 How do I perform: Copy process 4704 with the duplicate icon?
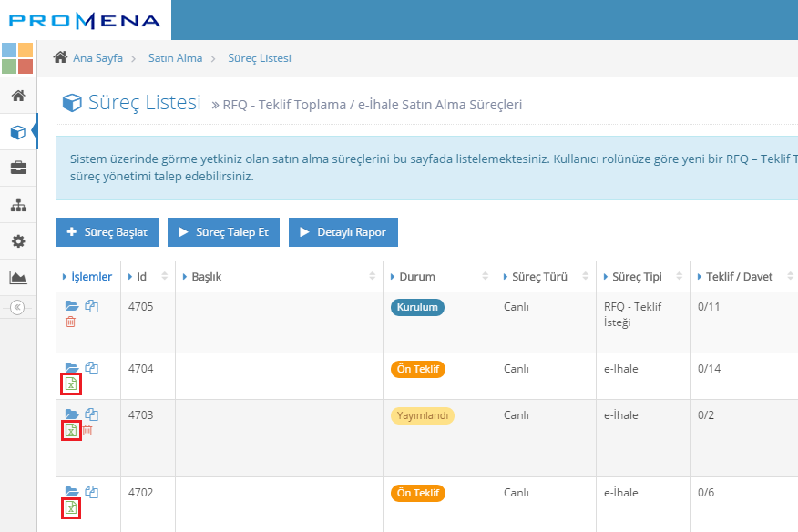92,367
